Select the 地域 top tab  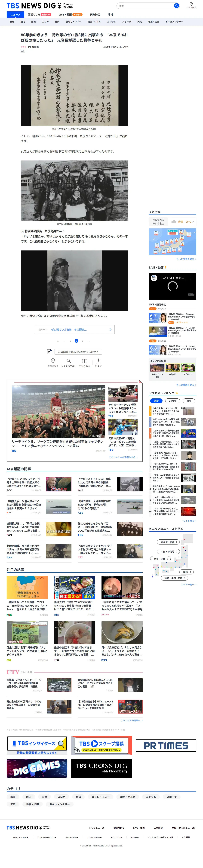[x=110, y=14]
